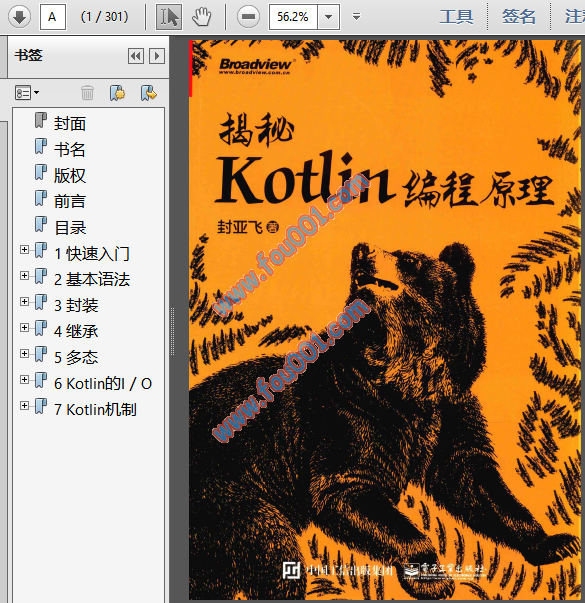Click the 书签 panel title

pos(28,55)
